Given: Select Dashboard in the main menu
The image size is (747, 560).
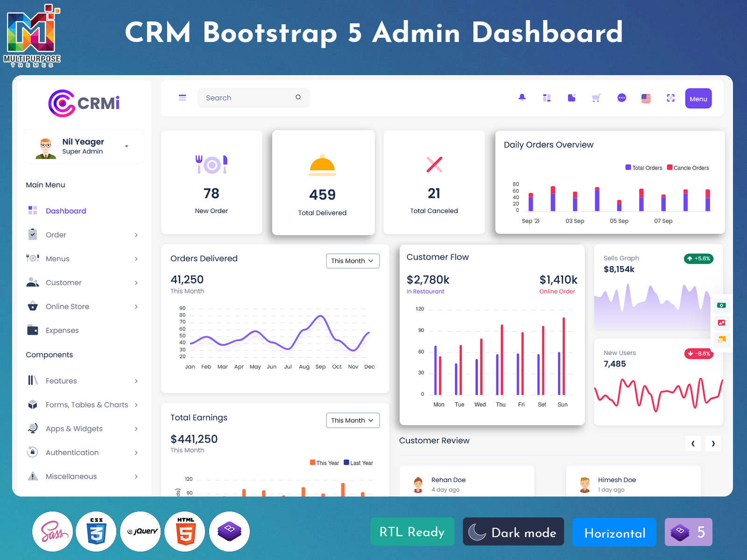Looking at the screenshot, I should pos(66,210).
